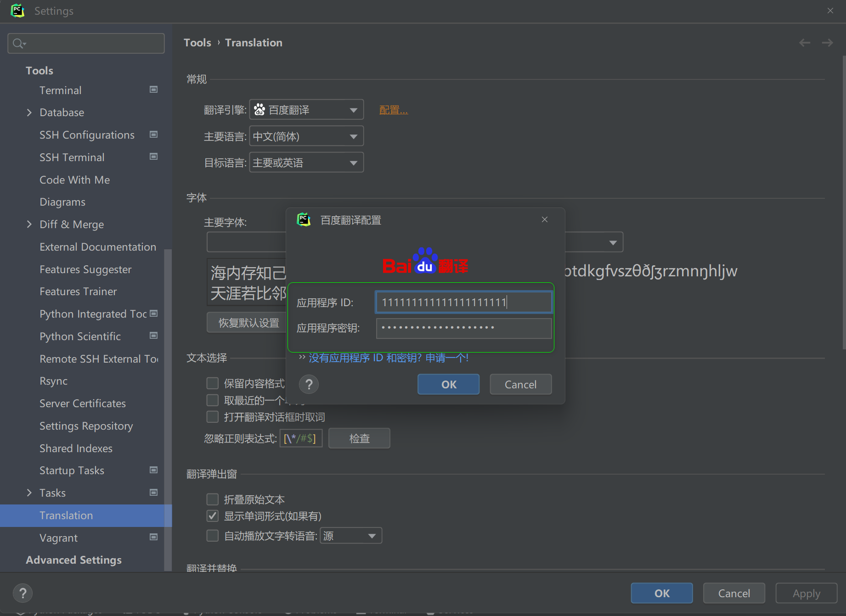The image size is (846, 616).
Task: Open External Documentation settings
Action: (98, 247)
